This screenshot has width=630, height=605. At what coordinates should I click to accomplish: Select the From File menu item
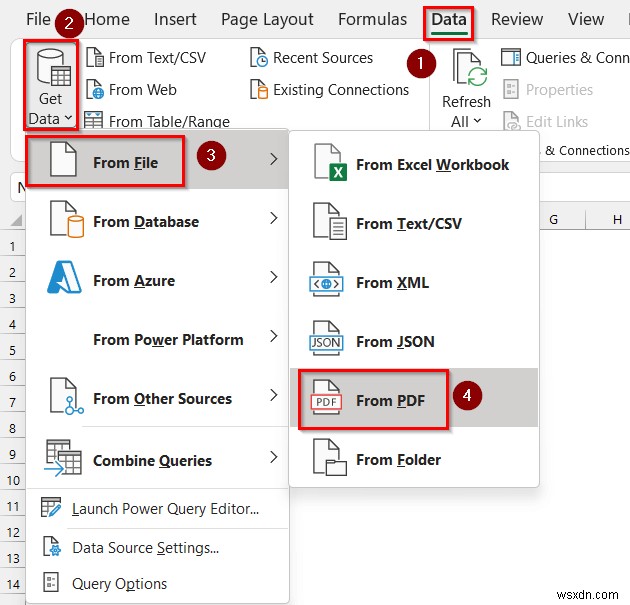point(157,159)
